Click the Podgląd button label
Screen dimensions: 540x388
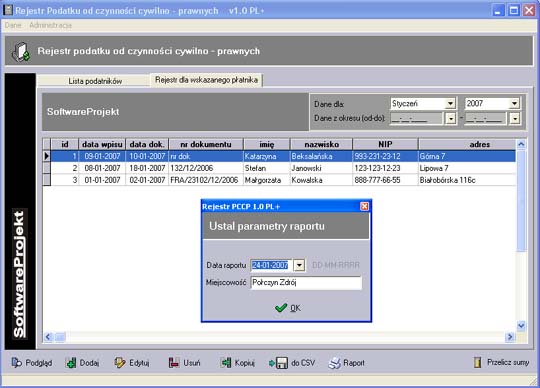pyautogui.click(x=39, y=363)
